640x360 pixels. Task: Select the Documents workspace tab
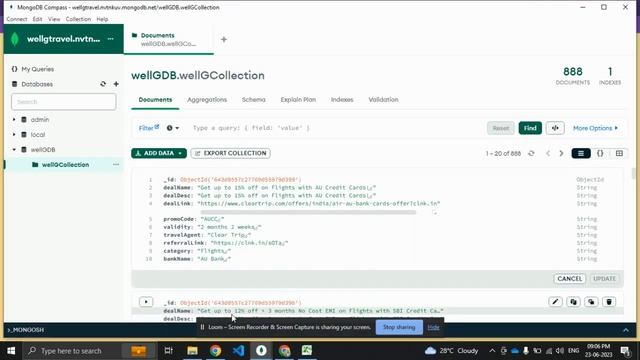tap(169, 39)
